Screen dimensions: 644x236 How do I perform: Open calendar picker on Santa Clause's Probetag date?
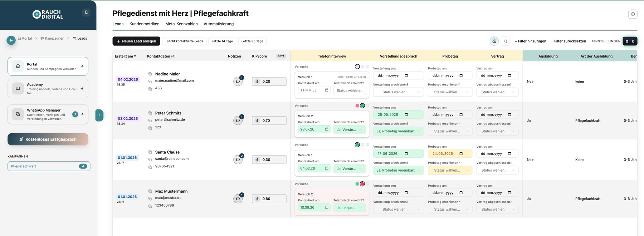461,154
